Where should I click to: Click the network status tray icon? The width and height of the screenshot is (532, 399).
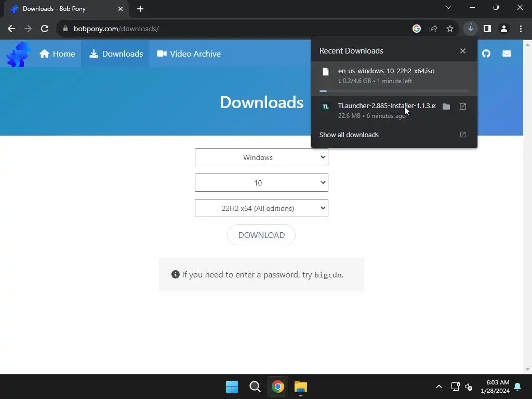click(455, 387)
